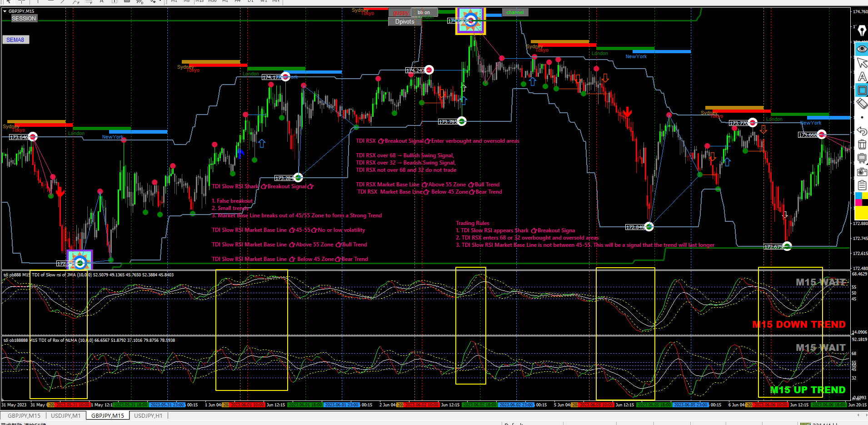The image size is (868, 425).
Task: Click the 172.880 value on price axis
Action: [x=860, y=224]
